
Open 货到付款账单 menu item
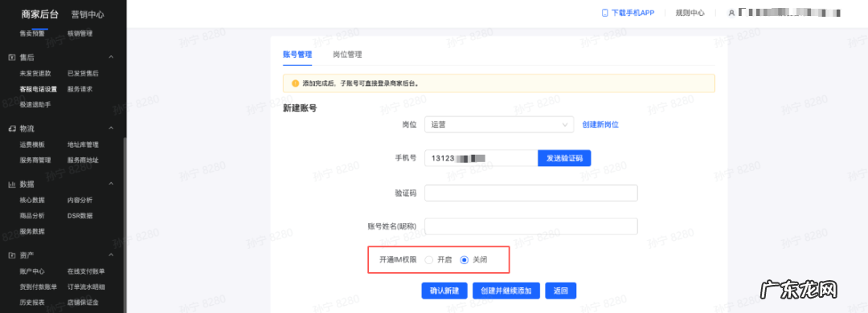pyautogui.click(x=39, y=287)
